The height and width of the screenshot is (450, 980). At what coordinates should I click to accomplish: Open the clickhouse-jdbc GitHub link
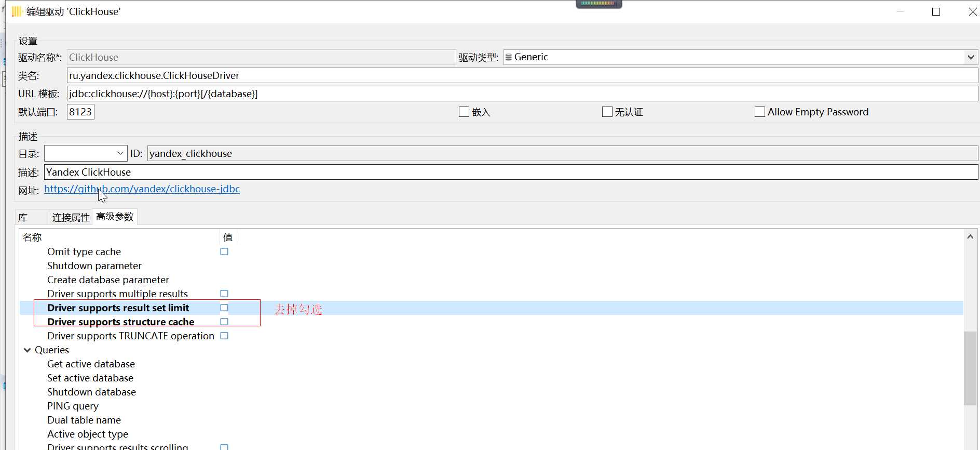click(142, 189)
